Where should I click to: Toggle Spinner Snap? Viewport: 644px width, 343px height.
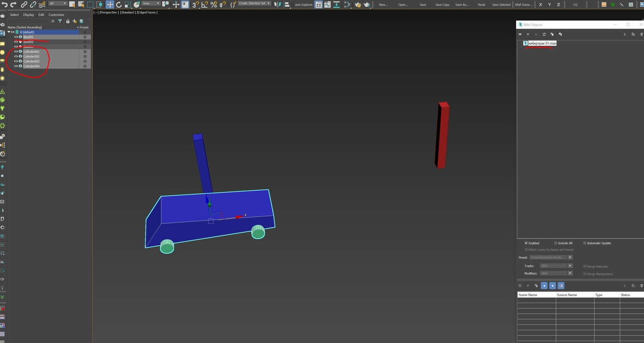(x=223, y=4)
